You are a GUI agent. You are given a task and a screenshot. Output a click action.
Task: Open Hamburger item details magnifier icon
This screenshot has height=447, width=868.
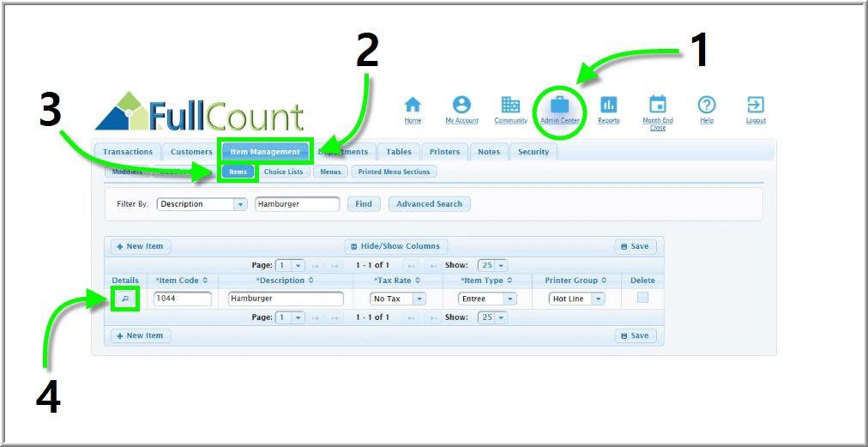pyautogui.click(x=125, y=299)
